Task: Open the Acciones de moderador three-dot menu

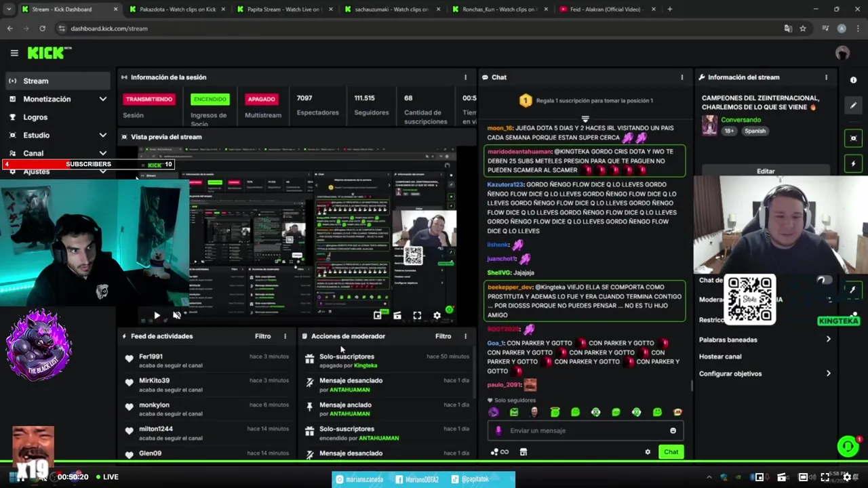Action: [465, 336]
